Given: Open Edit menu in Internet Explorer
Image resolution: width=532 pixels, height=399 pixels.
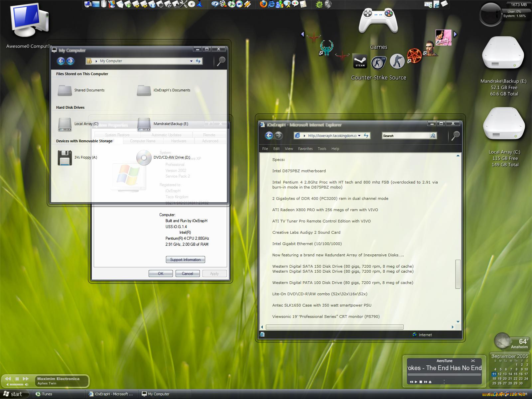Looking at the screenshot, I should [x=276, y=149].
